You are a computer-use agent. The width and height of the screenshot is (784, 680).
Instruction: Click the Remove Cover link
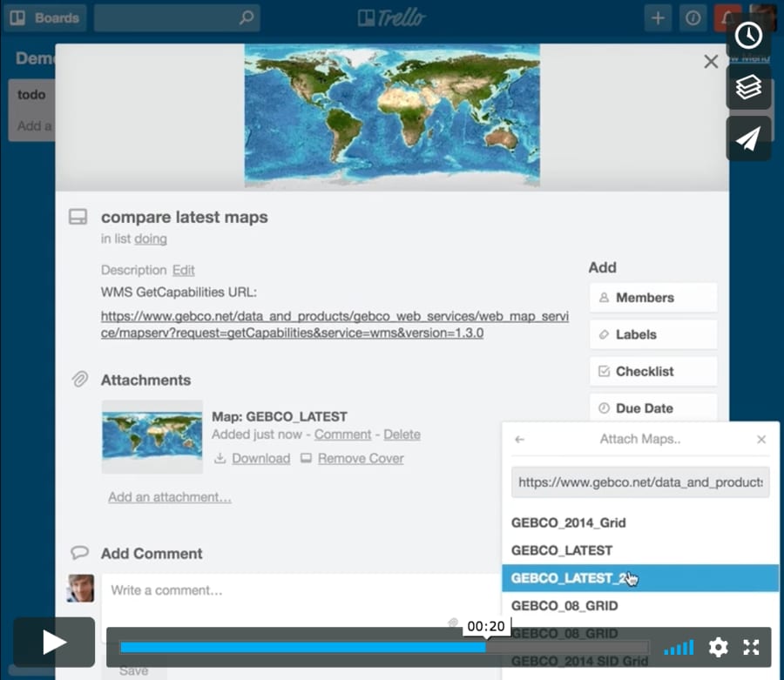pyautogui.click(x=360, y=458)
